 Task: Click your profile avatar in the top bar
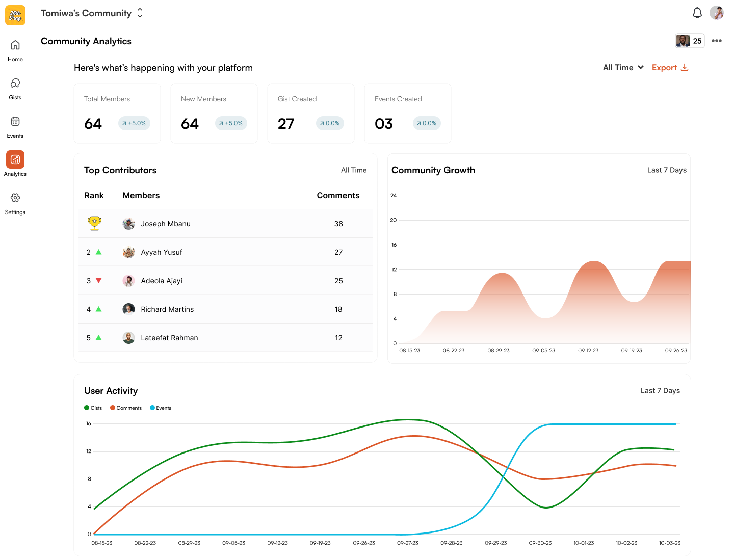pyautogui.click(x=717, y=13)
